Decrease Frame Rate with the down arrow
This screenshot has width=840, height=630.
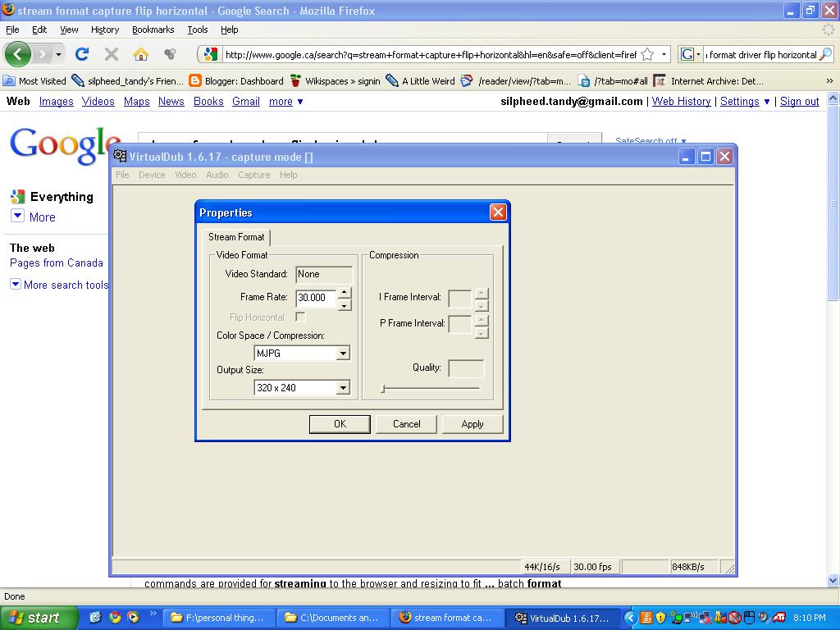click(345, 305)
